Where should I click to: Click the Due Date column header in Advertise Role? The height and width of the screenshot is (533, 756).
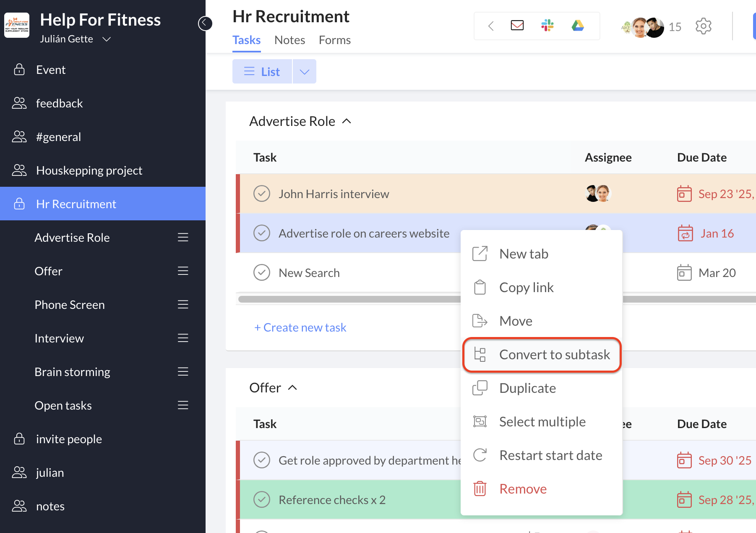click(x=702, y=157)
